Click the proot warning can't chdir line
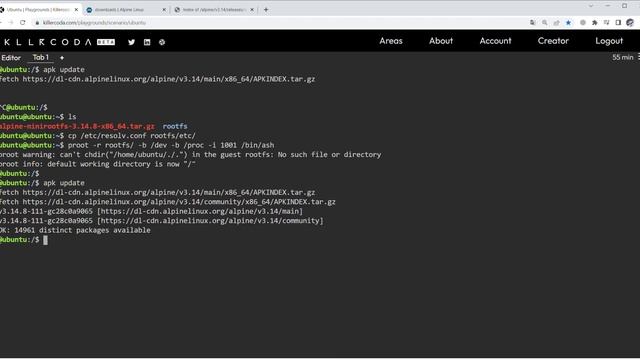 pyautogui.click(x=191, y=155)
